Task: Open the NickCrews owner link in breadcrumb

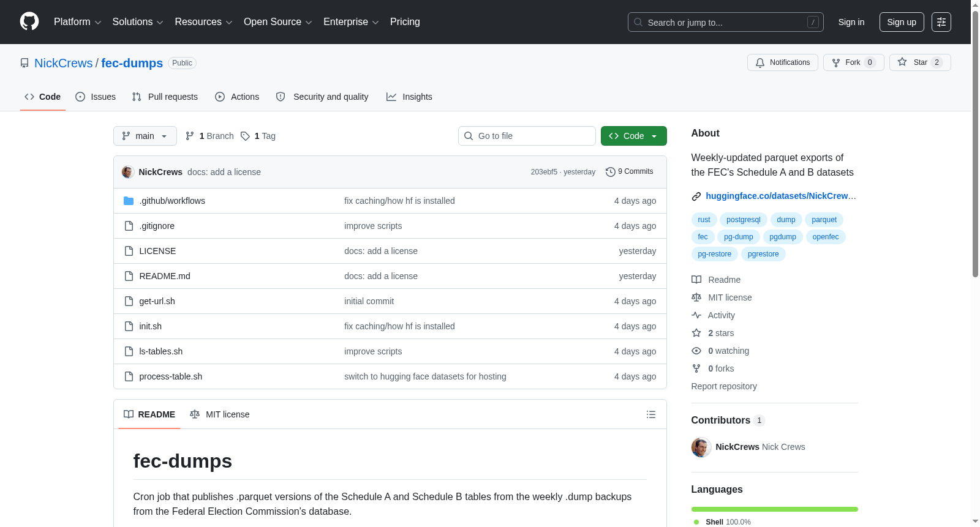Action: point(63,63)
